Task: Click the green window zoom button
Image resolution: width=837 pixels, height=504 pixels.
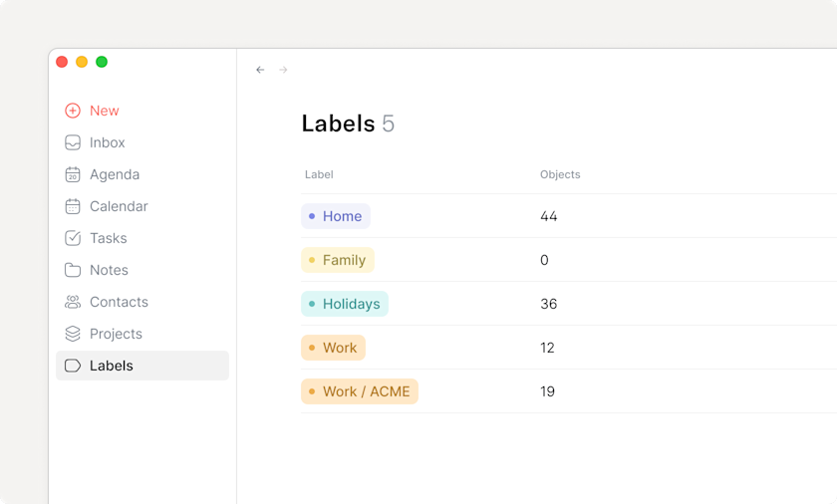Action: pos(102,62)
